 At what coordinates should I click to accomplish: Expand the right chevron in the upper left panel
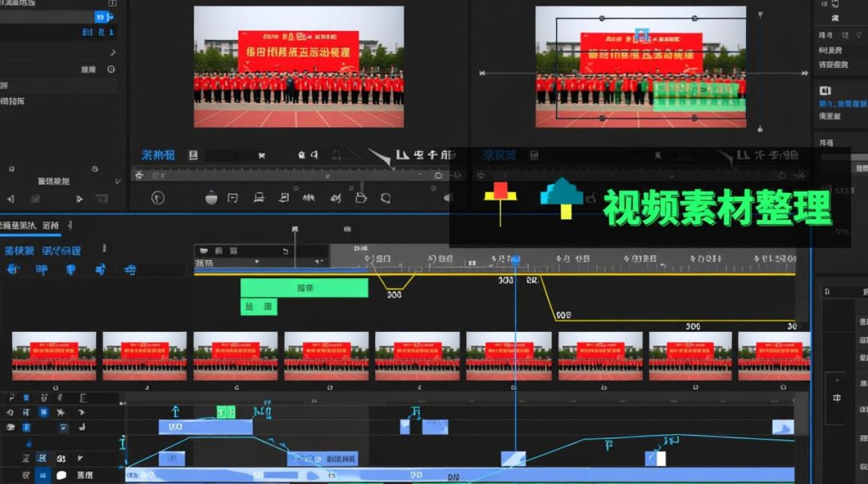113,53
